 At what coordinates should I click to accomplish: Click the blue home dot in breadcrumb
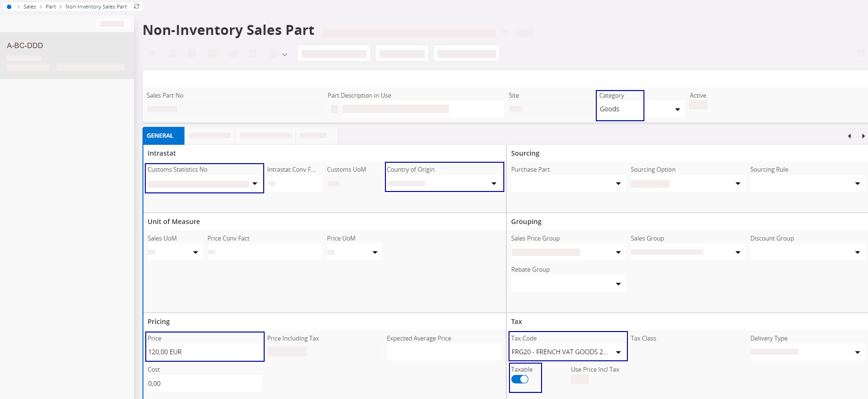click(x=9, y=7)
